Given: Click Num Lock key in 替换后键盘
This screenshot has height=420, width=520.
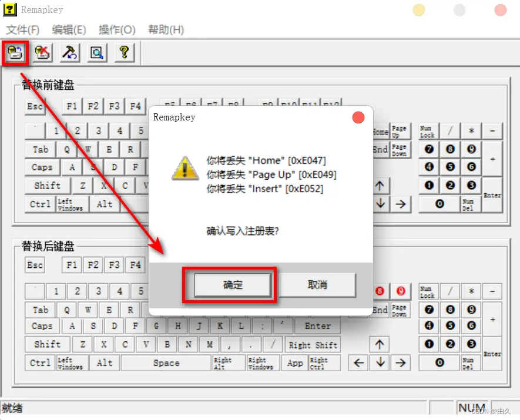Looking at the screenshot, I should (x=428, y=292).
